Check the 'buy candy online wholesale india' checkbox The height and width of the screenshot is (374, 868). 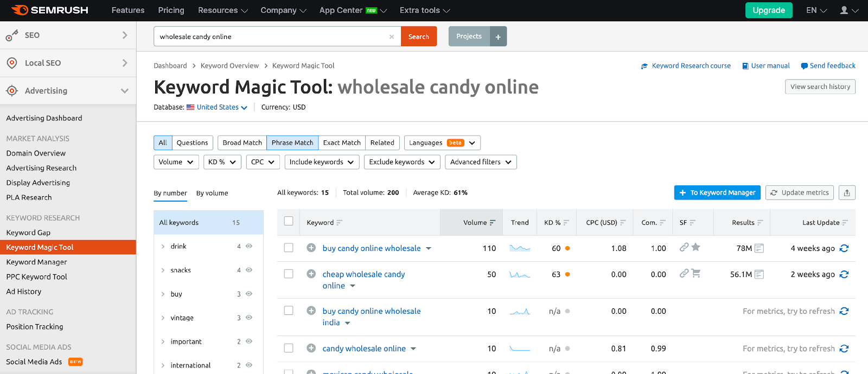click(289, 311)
